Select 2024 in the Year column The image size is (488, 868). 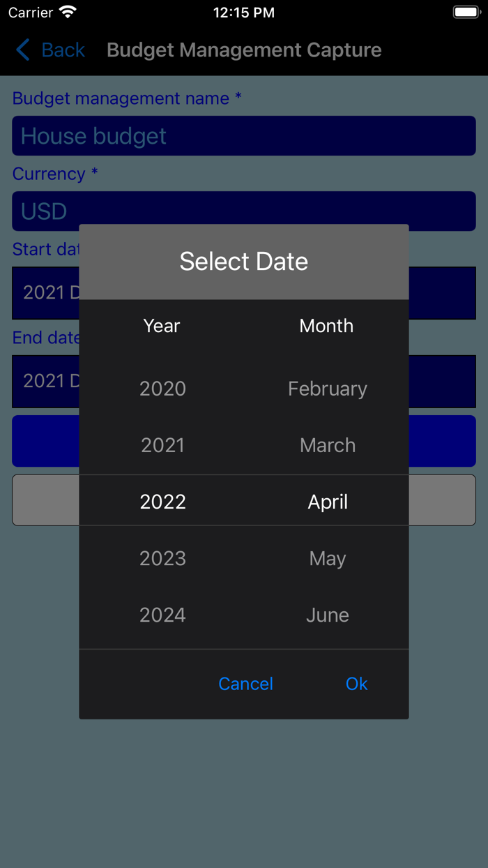[x=162, y=615]
